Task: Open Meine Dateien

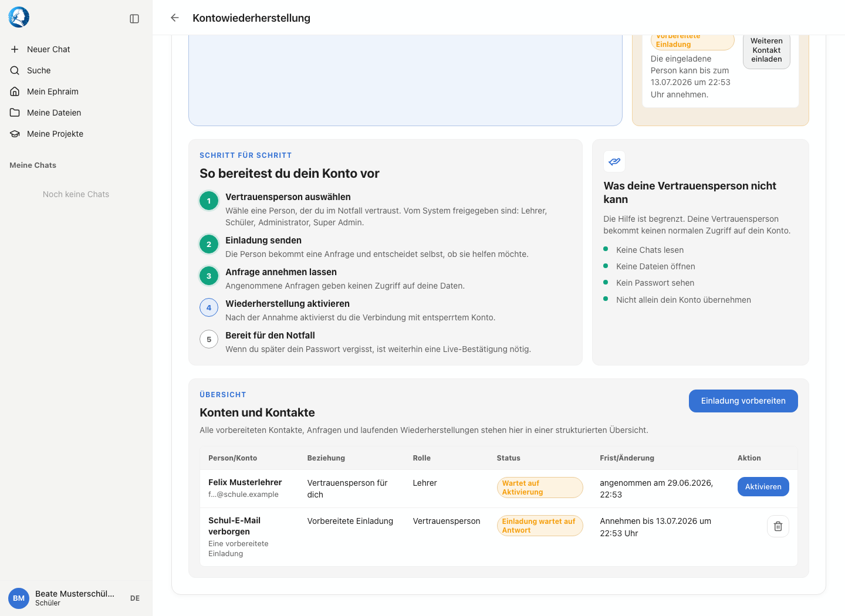Action: [x=76, y=113]
